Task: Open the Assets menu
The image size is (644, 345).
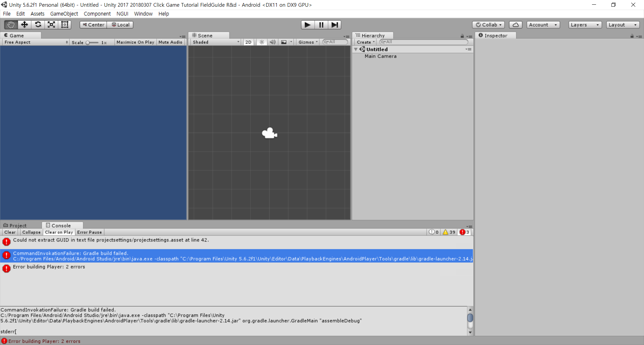Action: (x=37, y=14)
